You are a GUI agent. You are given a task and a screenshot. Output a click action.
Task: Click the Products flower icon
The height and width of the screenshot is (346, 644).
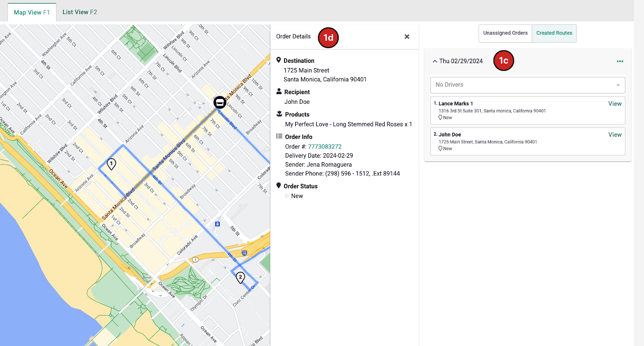(279, 114)
